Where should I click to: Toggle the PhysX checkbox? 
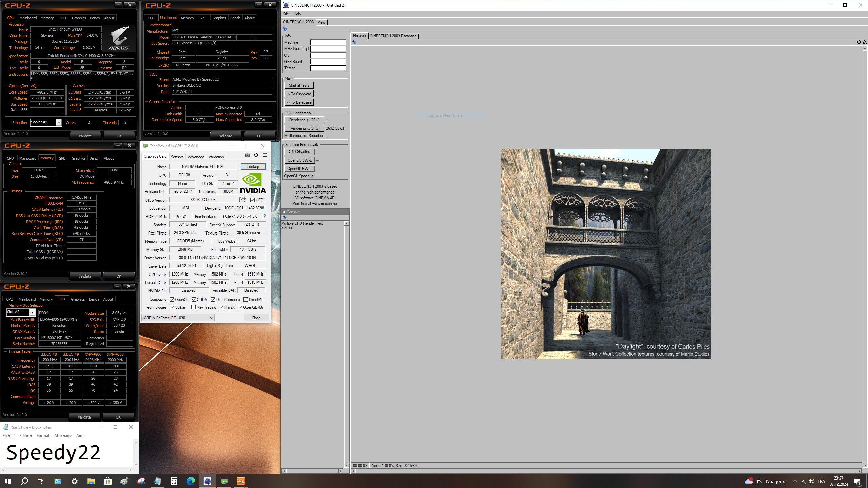click(x=221, y=307)
